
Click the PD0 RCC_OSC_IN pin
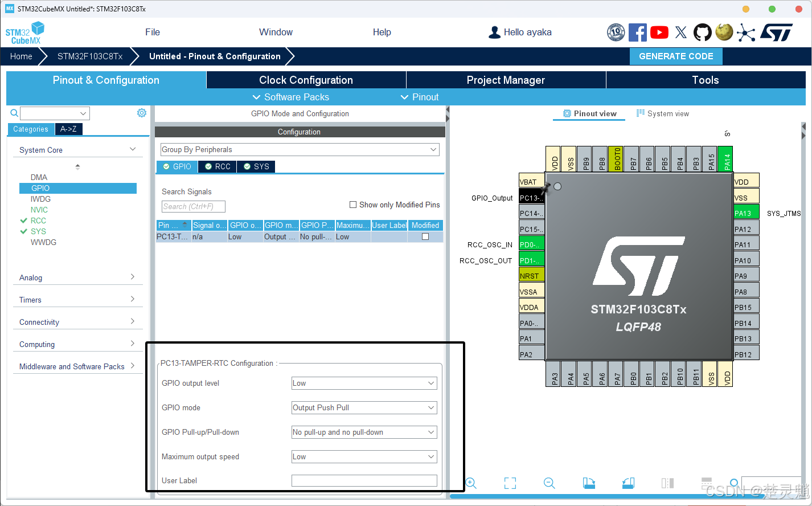pyautogui.click(x=531, y=244)
